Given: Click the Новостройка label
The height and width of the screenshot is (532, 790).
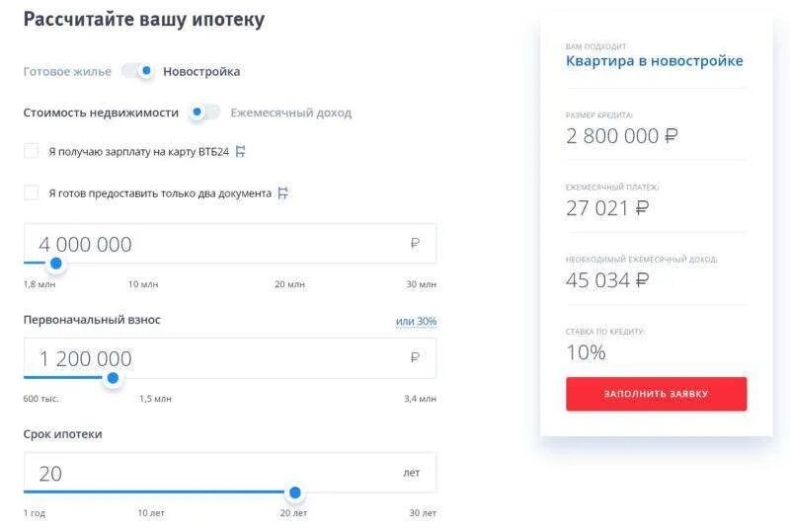Looking at the screenshot, I should [201, 71].
